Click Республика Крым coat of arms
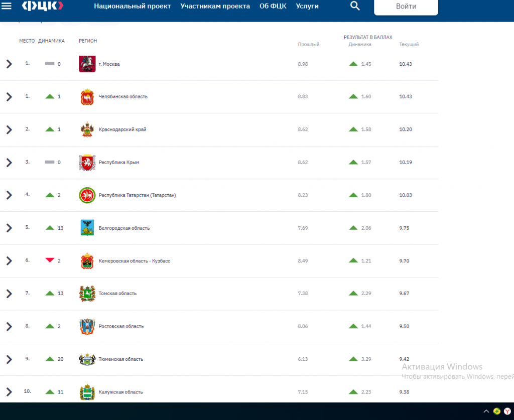The image size is (514, 420). (87, 163)
